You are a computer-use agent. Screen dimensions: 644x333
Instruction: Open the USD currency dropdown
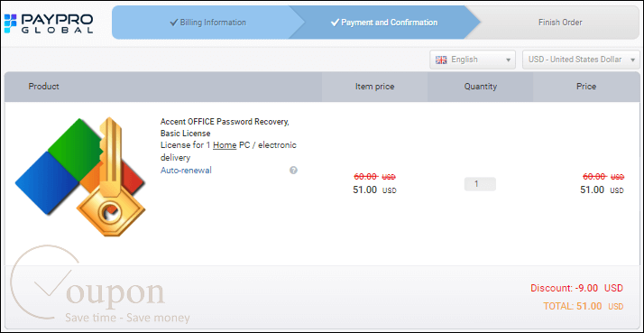point(581,60)
